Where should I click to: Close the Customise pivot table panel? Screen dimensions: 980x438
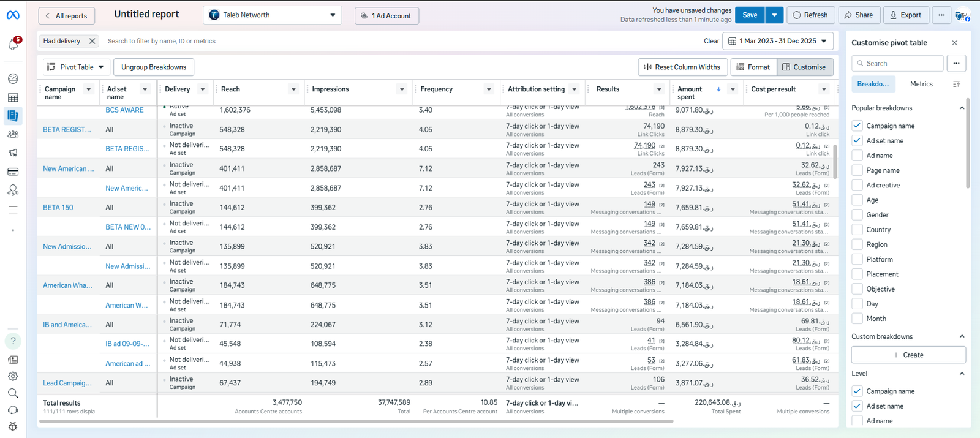(954, 43)
